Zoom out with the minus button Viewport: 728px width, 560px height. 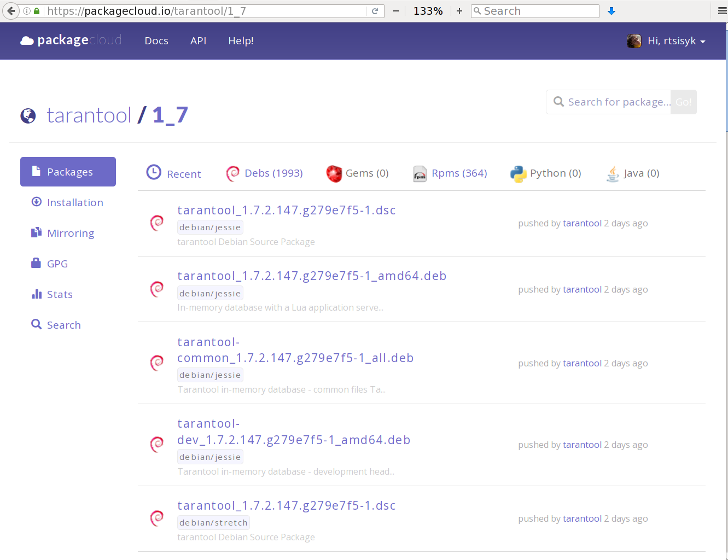coord(396,11)
